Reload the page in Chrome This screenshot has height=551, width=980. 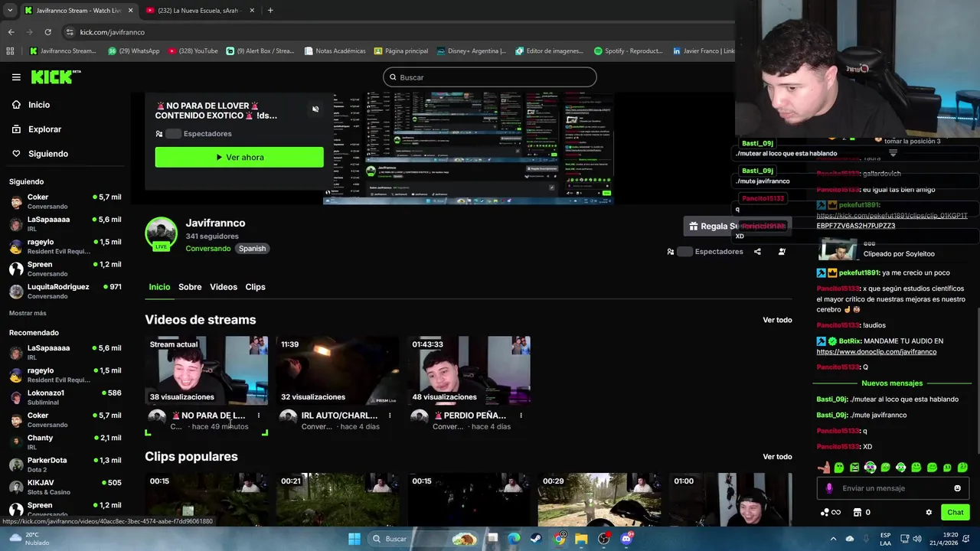tap(47, 32)
